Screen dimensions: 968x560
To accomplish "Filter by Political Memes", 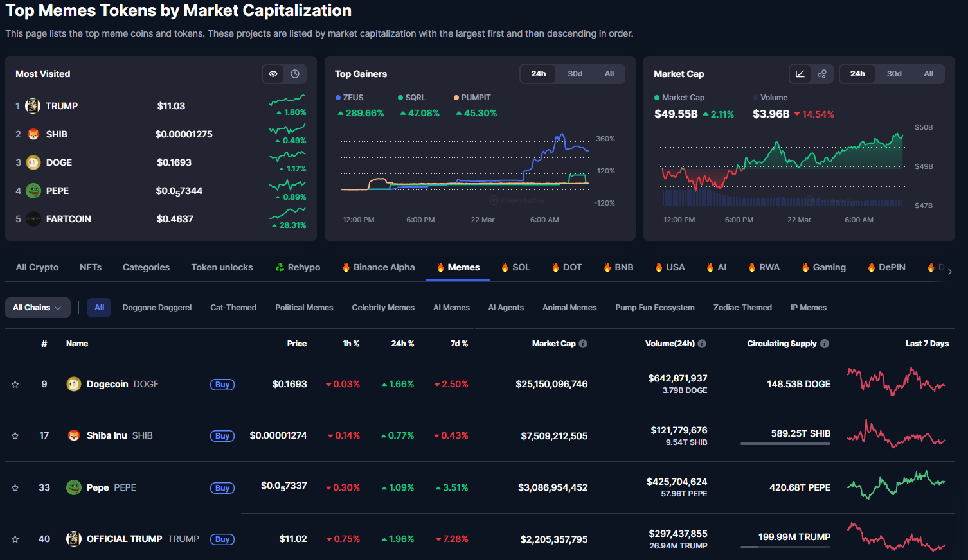I will coord(304,308).
